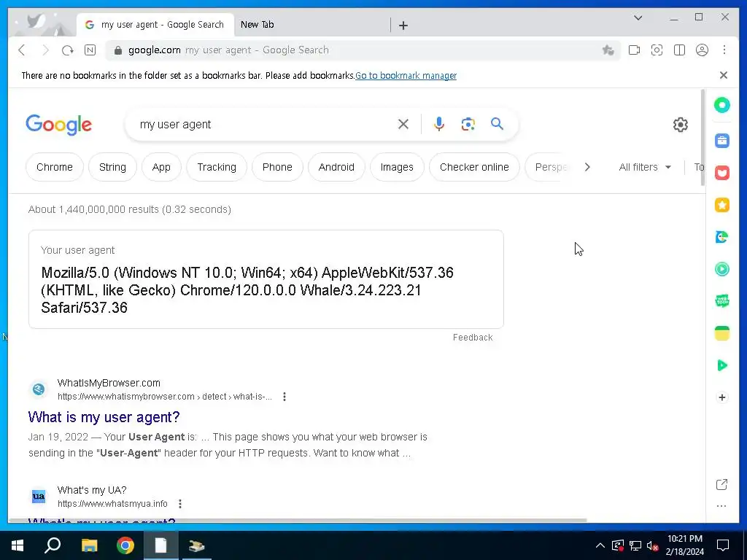
Task: Click the Google logo
Action: 58,125
